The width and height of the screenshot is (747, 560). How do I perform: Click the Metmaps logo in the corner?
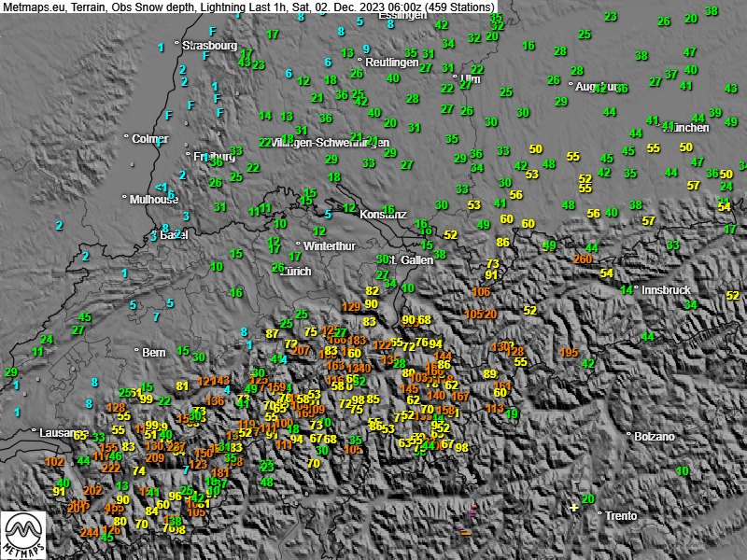pos(23,535)
